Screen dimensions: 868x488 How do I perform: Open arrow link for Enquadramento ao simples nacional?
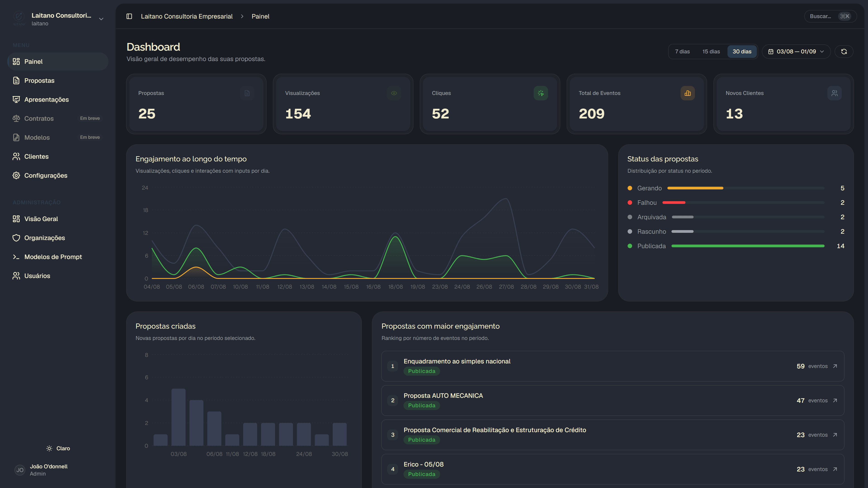tap(835, 366)
